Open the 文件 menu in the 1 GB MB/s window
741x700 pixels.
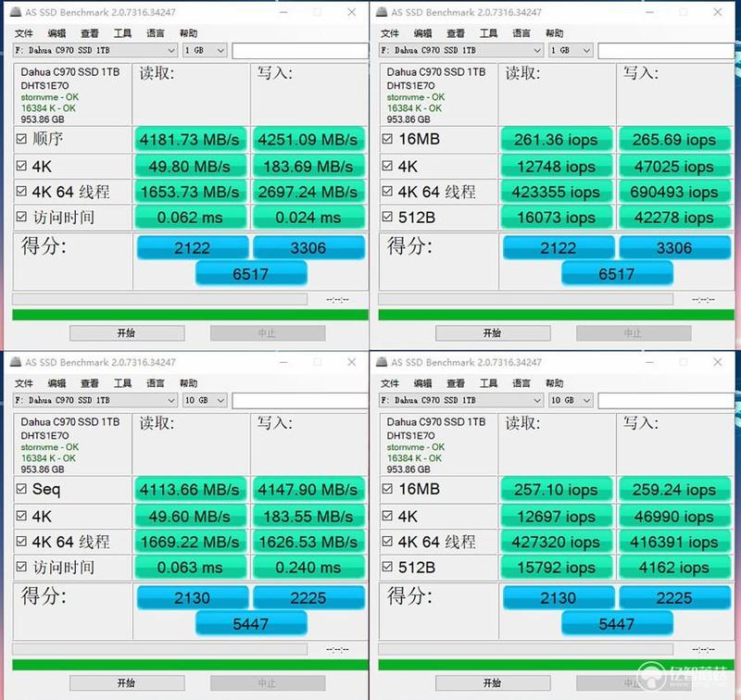coord(24,33)
